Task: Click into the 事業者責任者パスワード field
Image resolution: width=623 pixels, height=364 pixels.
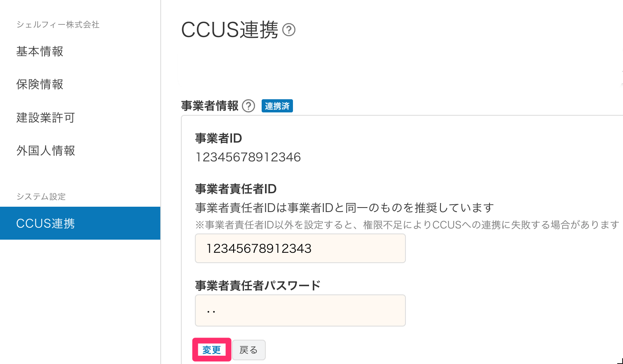Action: (300, 310)
